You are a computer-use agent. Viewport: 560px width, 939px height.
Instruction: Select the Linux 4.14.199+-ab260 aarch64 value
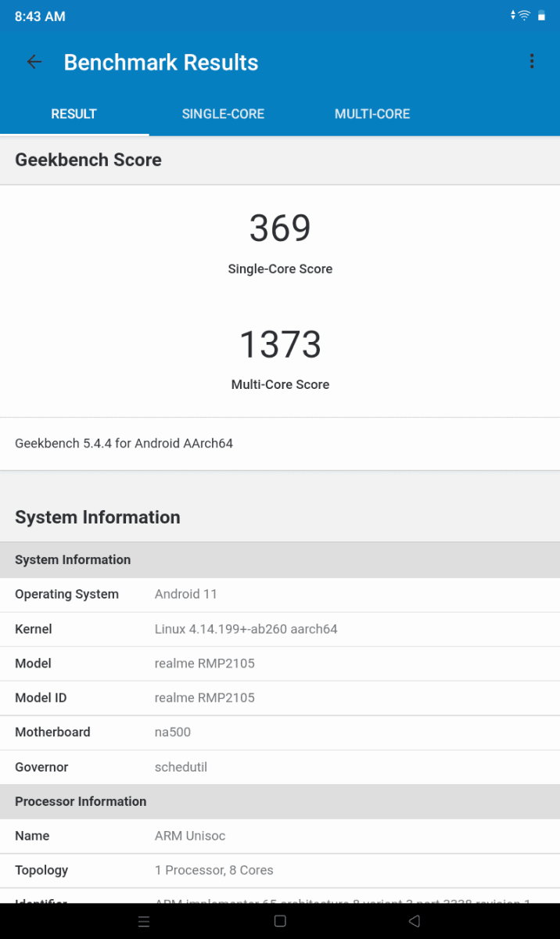246,629
